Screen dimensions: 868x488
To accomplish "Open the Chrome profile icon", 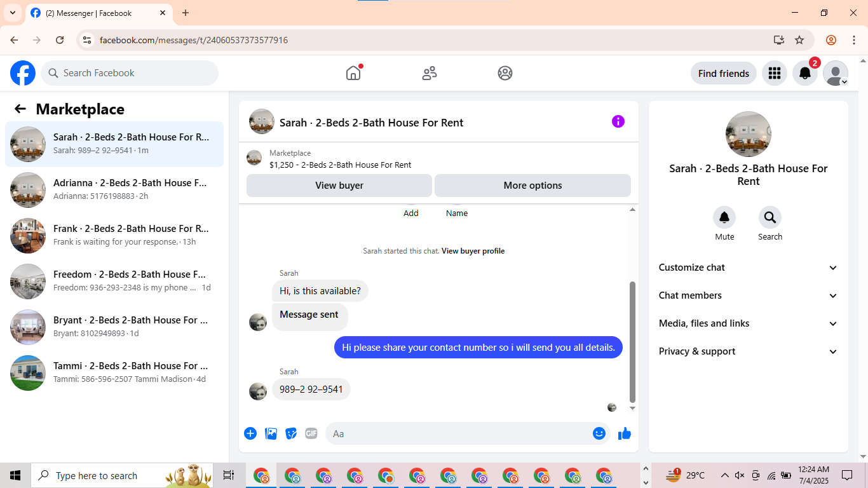I will click(x=831, y=40).
